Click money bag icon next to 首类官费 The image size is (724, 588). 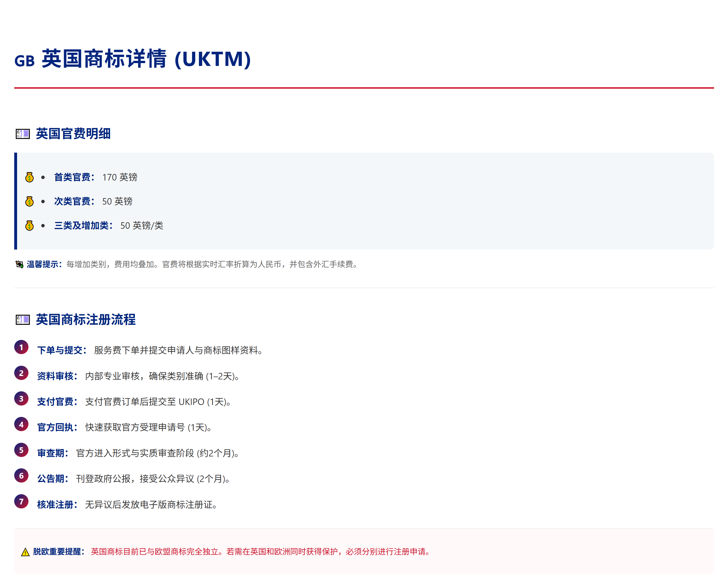(30, 178)
